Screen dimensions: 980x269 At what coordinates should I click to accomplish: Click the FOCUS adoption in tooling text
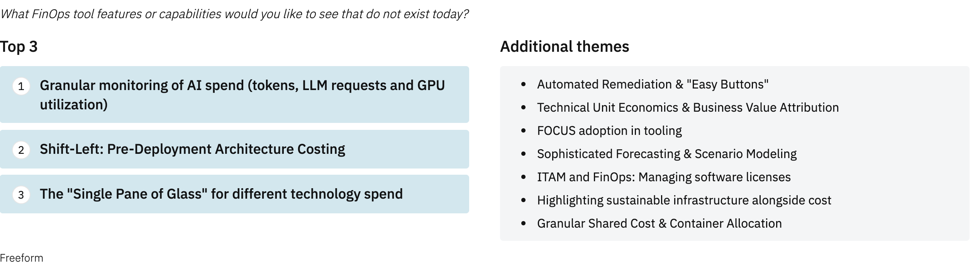pos(609,131)
